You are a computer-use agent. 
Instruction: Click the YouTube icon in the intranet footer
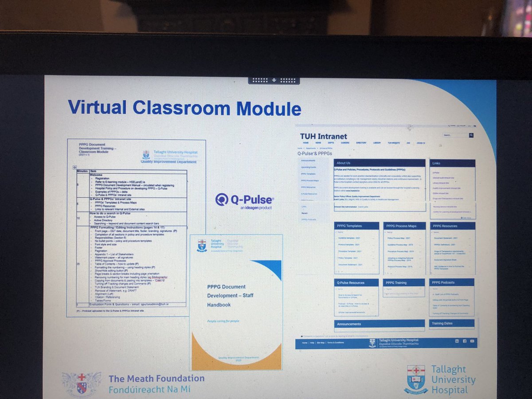click(472, 341)
